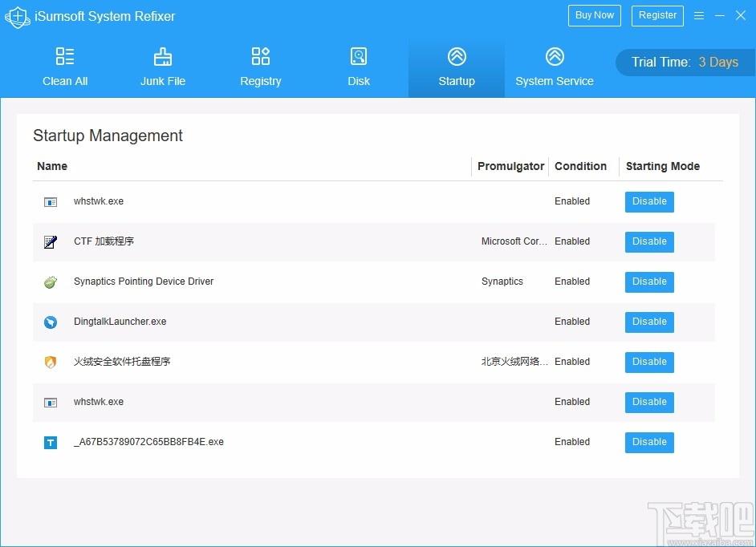756x547 pixels.
Task: Select the Synaptics Pointing Device Driver name
Action: tap(144, 282)
